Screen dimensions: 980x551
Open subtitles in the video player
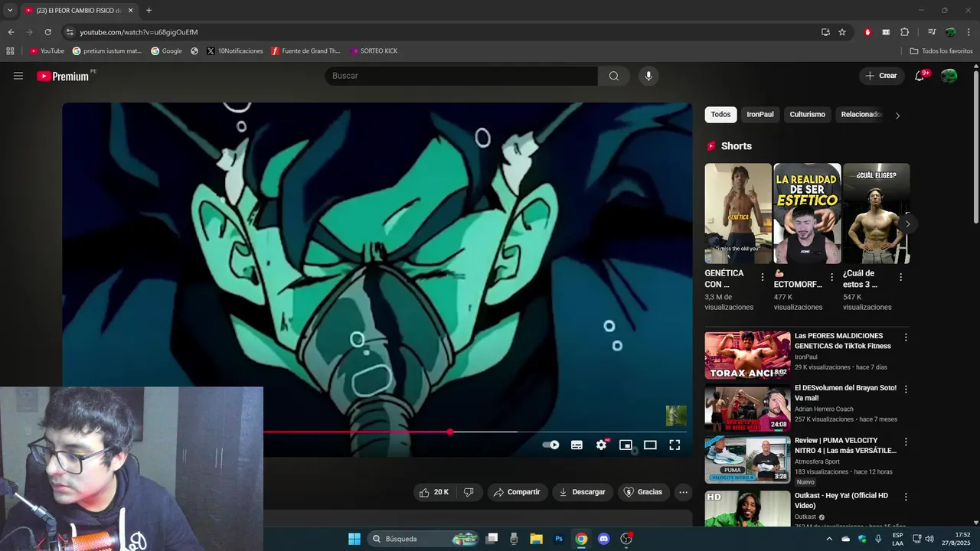(x=577, y=445)
